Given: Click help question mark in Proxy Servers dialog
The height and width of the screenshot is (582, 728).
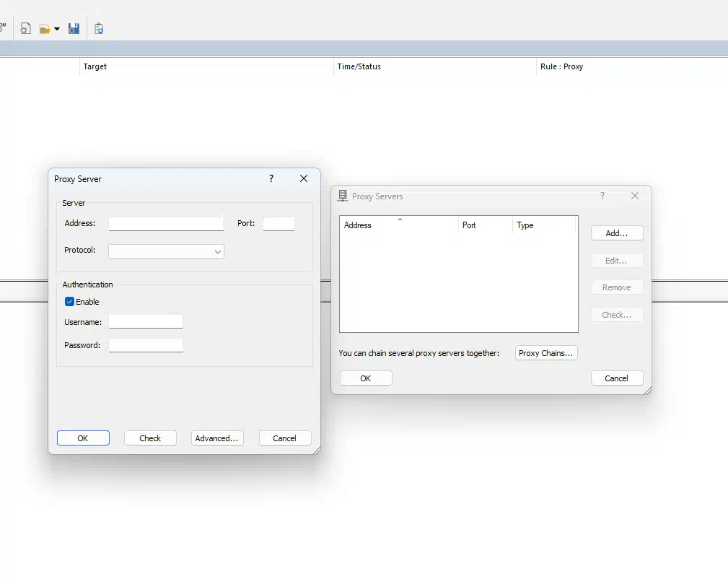Looking at the screenshot, I should coord(602,196).
